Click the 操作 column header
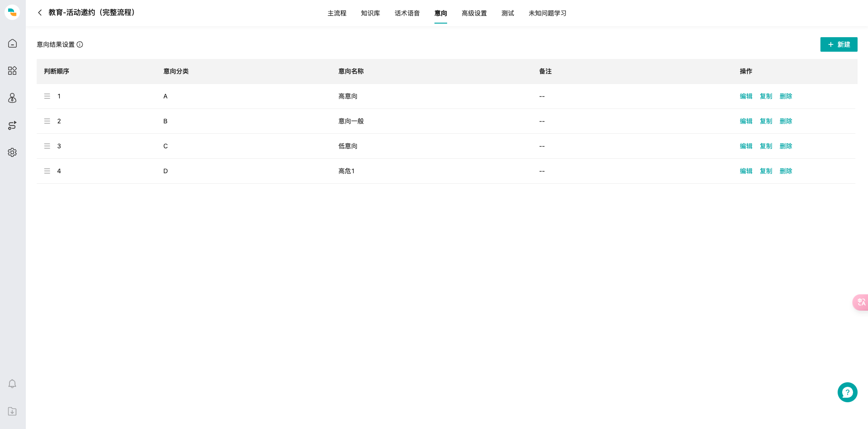This screenshot has height=429, width=868. (746, 71)
